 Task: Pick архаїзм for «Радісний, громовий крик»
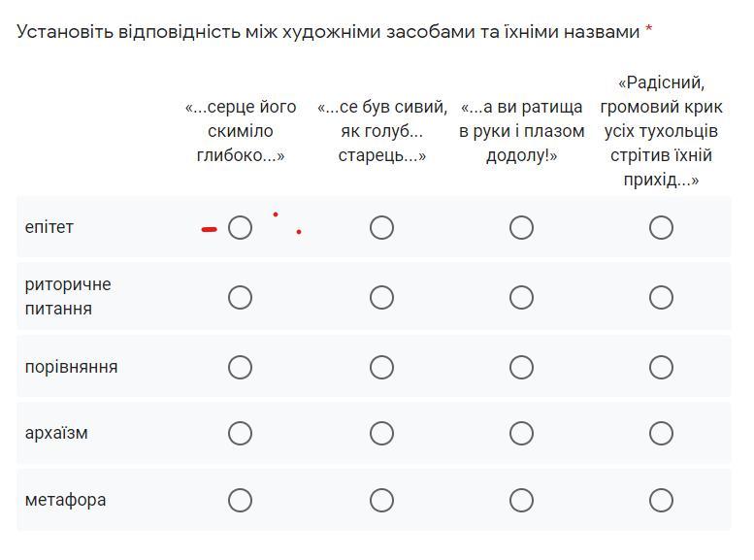coord(661,434)
